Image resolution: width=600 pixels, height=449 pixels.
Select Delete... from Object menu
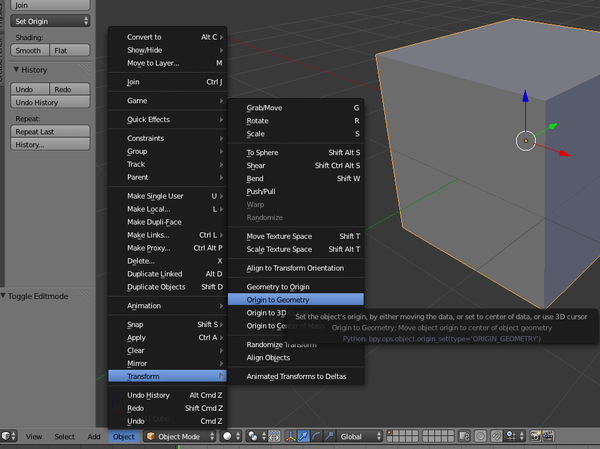tap(168, 261)
